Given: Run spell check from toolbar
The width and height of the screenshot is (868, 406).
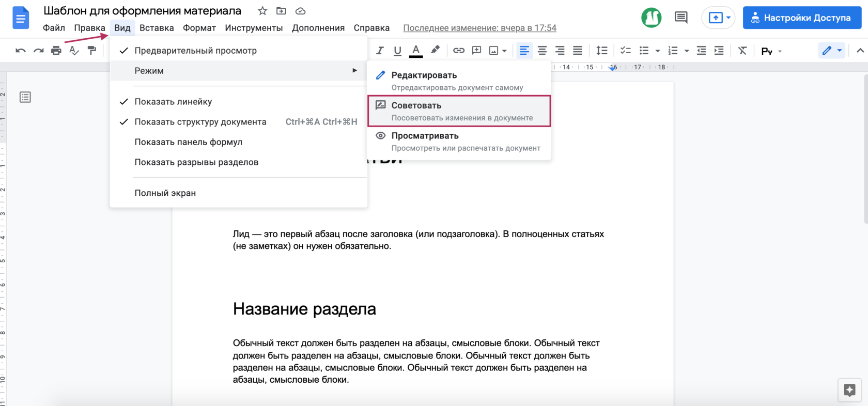Looking at the screenshot, I should click(x=74, y=51).
